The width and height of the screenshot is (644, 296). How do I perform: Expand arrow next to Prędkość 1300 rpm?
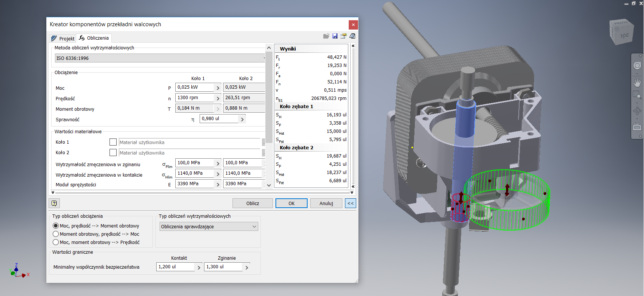click(218, 98)
